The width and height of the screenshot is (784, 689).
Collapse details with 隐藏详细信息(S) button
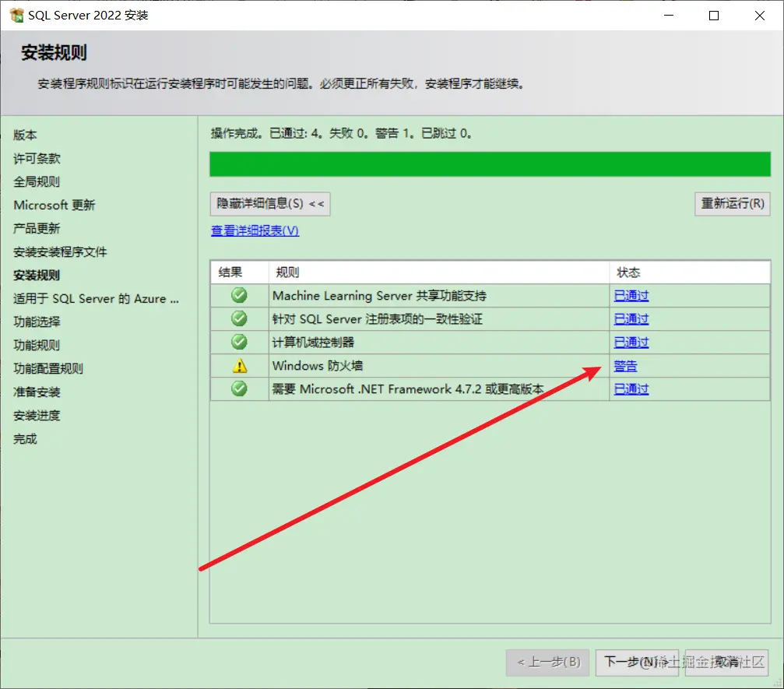click(x=270, y=204)
